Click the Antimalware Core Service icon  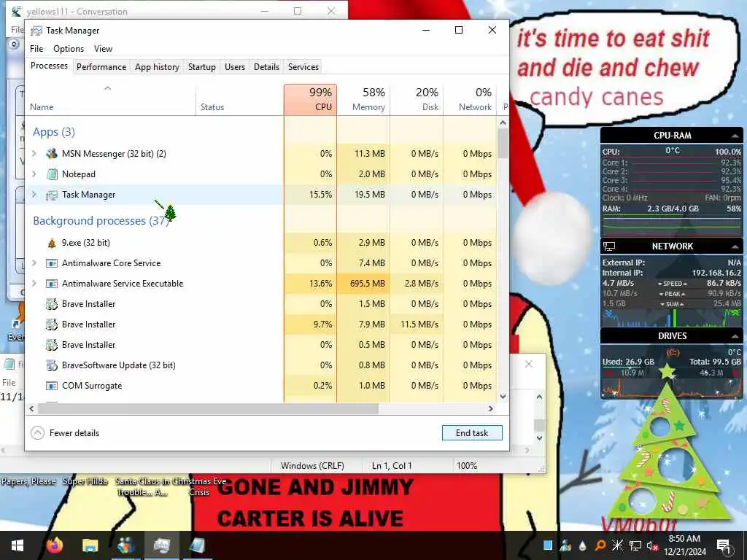(52, 263)
